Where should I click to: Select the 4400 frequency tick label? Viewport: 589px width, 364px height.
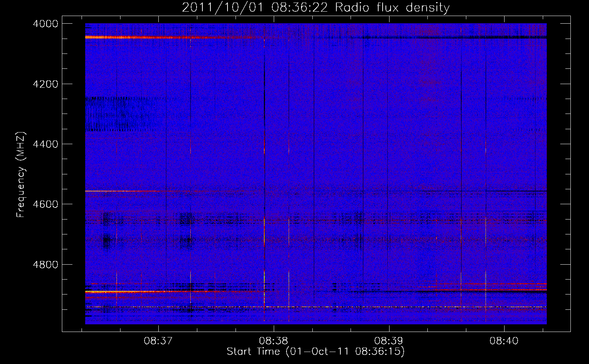(x=46, y=144)
